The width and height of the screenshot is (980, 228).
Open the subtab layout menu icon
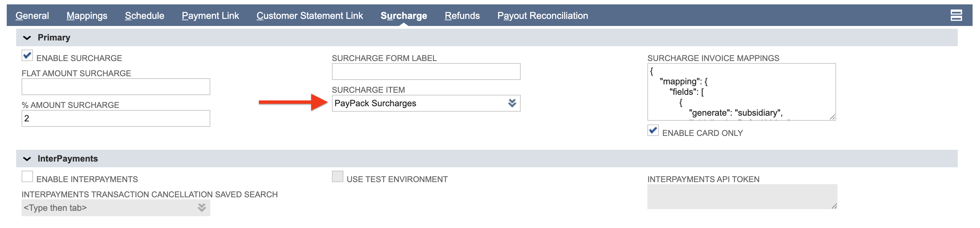pos(956,16)
